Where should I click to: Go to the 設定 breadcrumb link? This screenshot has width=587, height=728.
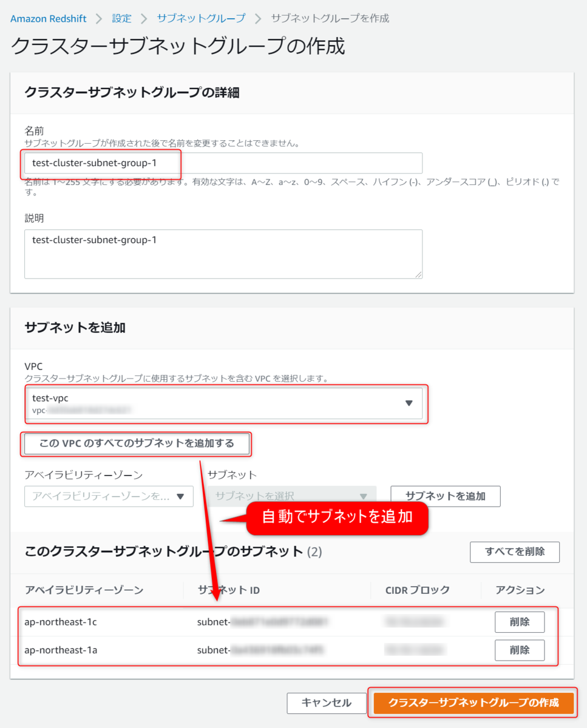tap(121, 18)
